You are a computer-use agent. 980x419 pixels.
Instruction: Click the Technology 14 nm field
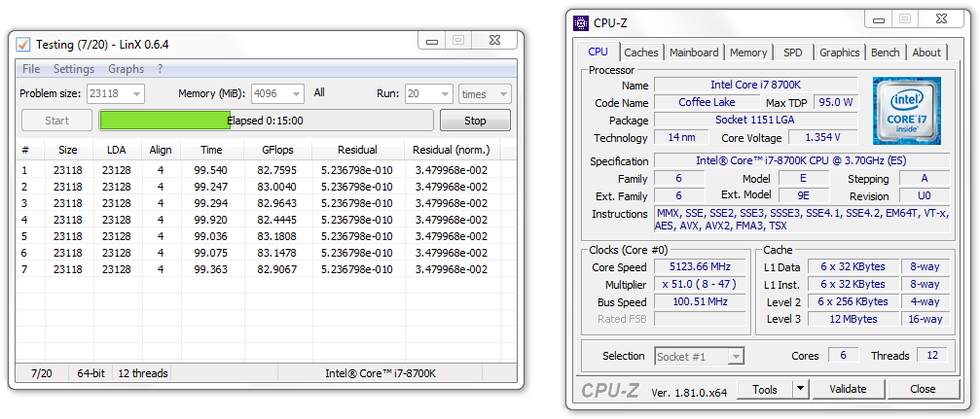pyautogui.click(x=681, y=137)
